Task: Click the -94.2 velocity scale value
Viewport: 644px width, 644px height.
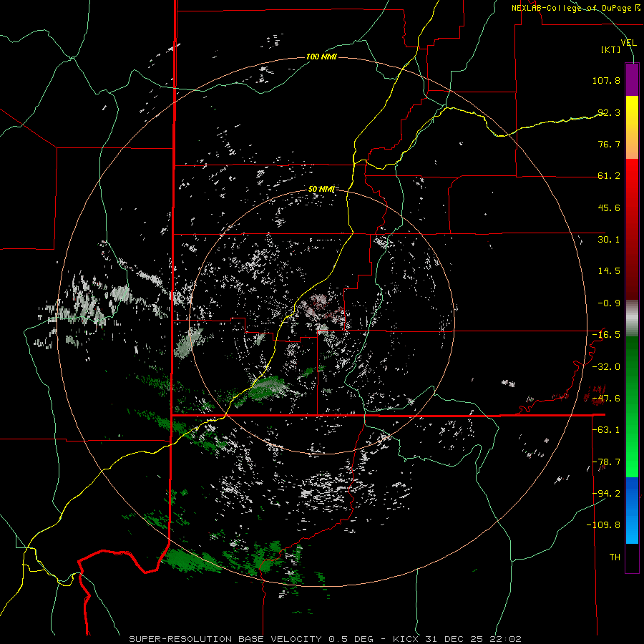Action: 606,494
